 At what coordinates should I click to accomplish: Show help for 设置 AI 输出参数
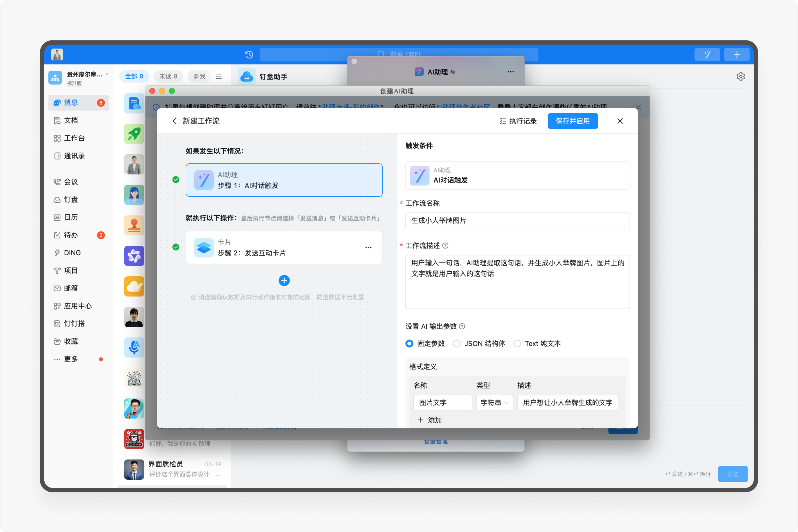[462, 326]
